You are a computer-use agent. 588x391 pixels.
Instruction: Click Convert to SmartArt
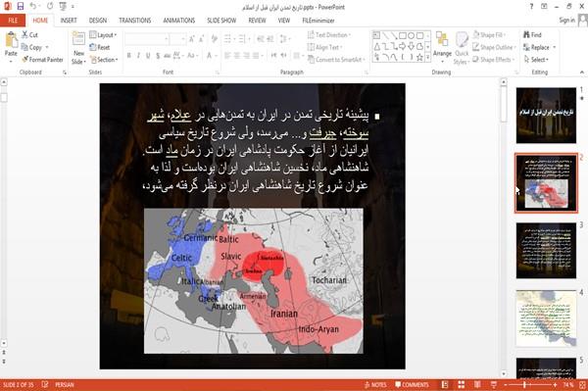click(336, 59)
